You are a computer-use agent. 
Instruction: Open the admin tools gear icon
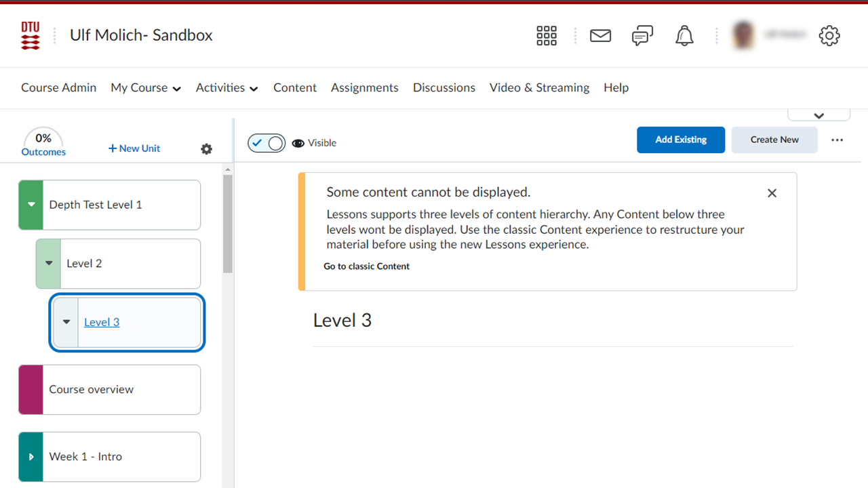pos(829,36)
